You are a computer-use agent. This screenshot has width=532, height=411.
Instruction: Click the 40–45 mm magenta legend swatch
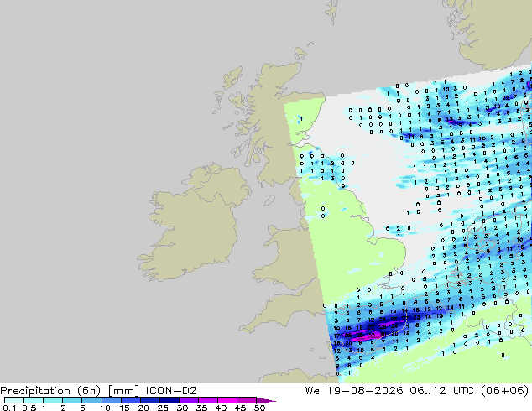[227, 400]
